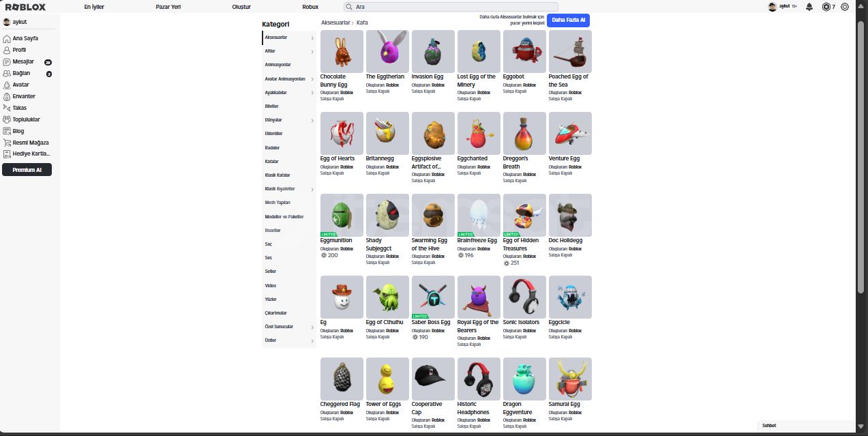Open the Roblox logo home link

(25, 7)
